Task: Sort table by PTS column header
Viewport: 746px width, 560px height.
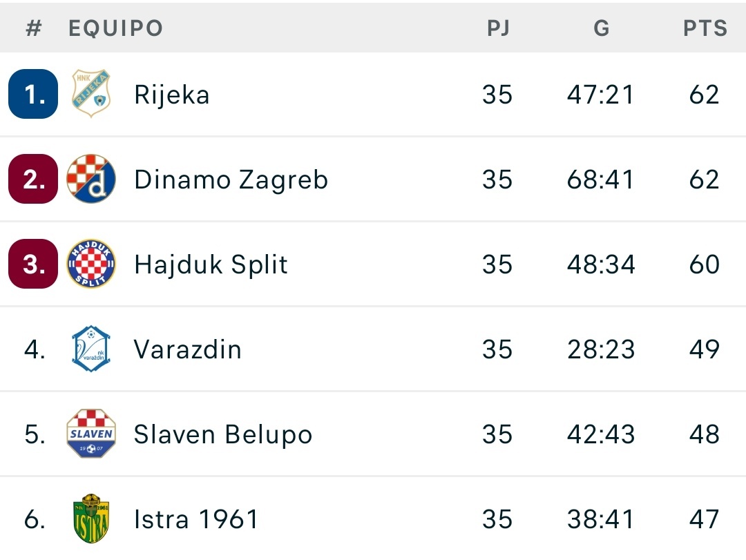Action: pyautogui.click(x=705, y=28)
